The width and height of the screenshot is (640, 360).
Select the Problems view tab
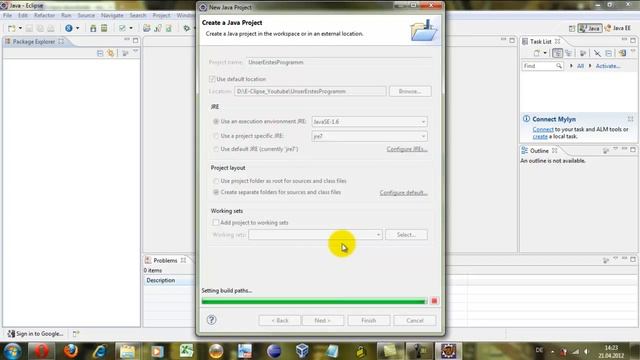(x=165, y=260)
